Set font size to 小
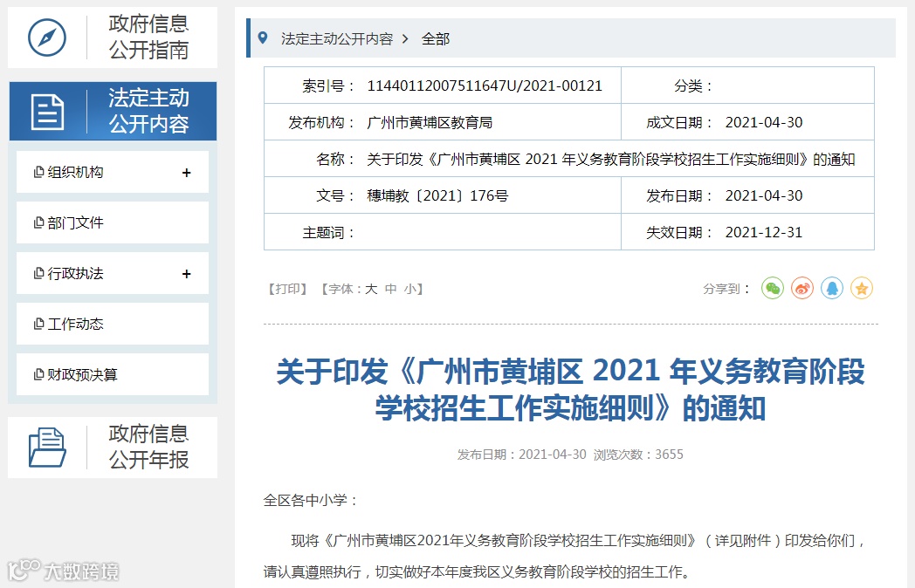 coord(410,289)
